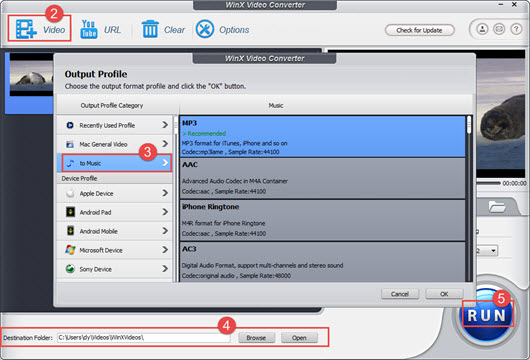Click the preview playback progress slider
This screenshot has height=360, width=530.
[488, 183]
